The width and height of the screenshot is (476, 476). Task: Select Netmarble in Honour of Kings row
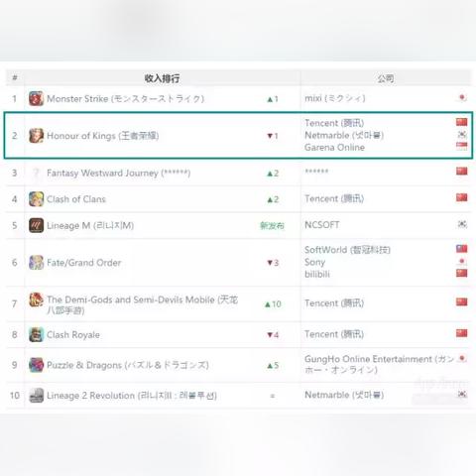point(344,135)
